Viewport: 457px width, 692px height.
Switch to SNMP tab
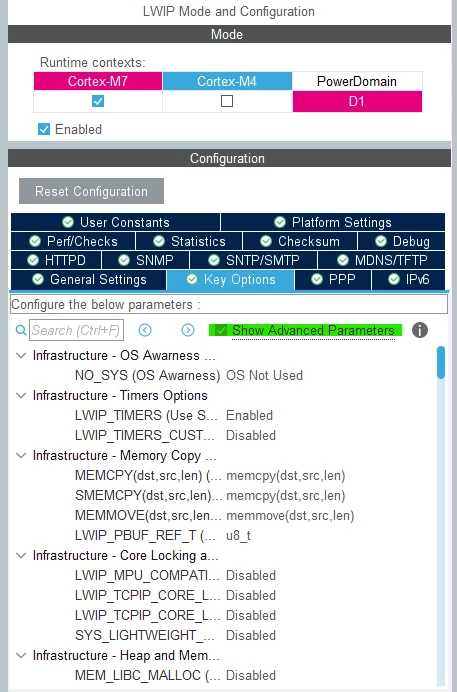click(146, 260)
